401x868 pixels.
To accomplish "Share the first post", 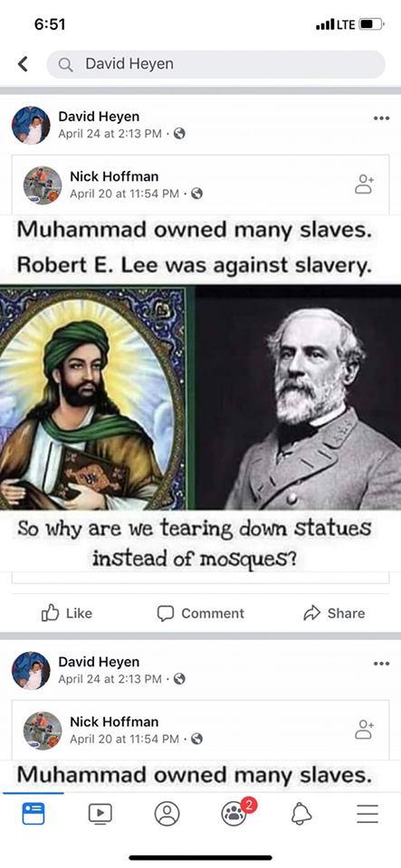I will tap(334, 613).
